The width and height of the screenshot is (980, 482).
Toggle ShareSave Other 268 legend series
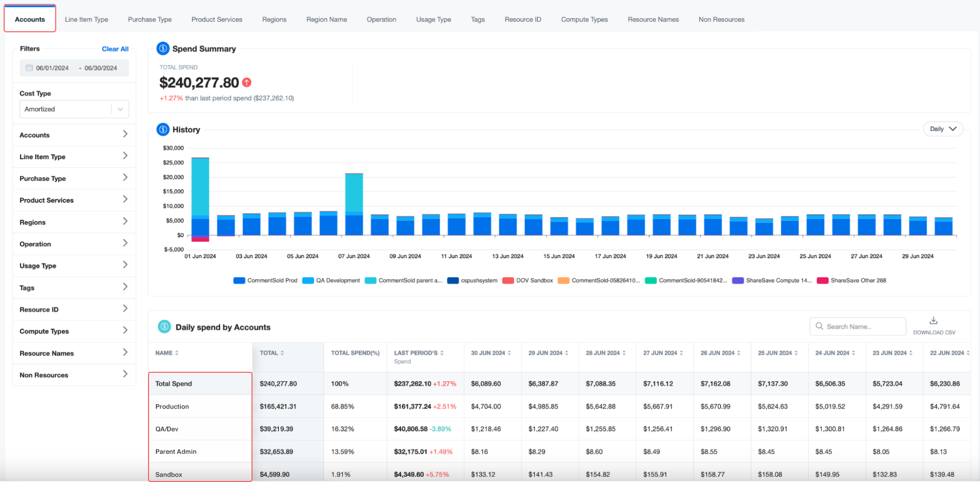coord(852,281)
